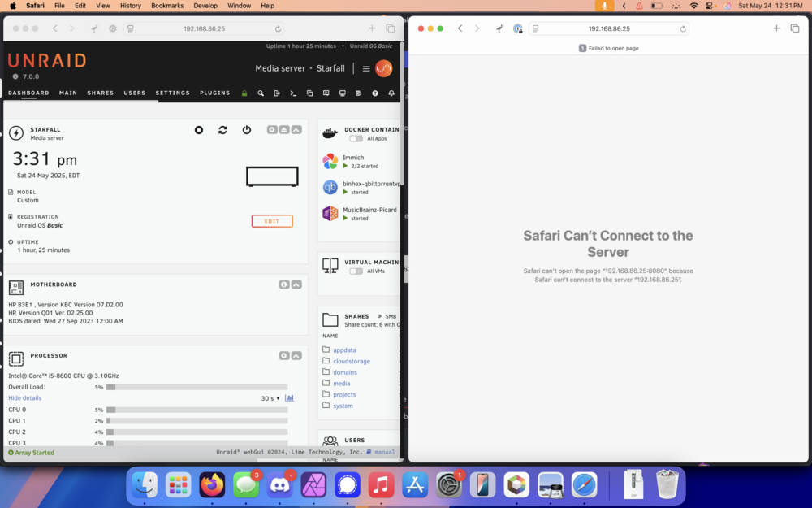Open the Unraid terminal icon
The width and height of the screenshot is (812, 508).
coord(293,93)
